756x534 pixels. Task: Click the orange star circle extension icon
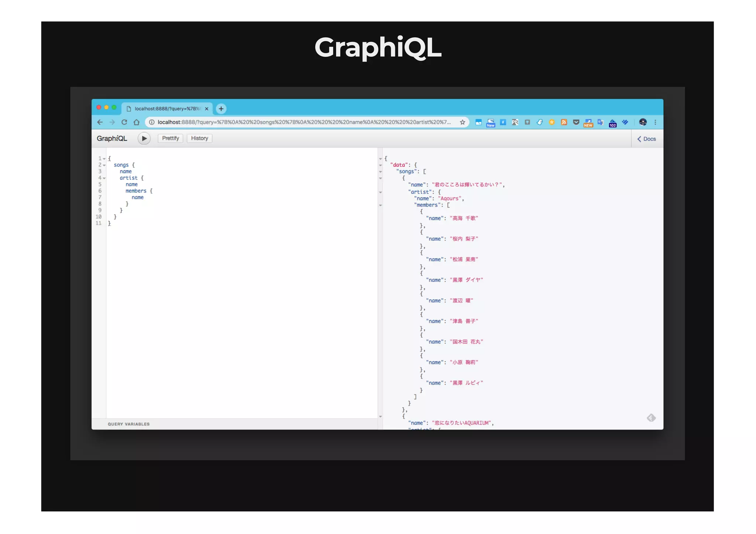(551, 122)
